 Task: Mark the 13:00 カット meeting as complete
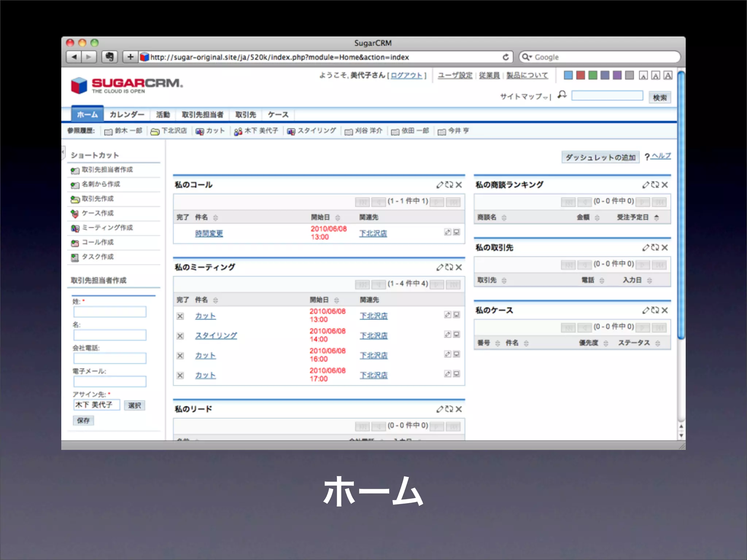(x=180, y=316)
